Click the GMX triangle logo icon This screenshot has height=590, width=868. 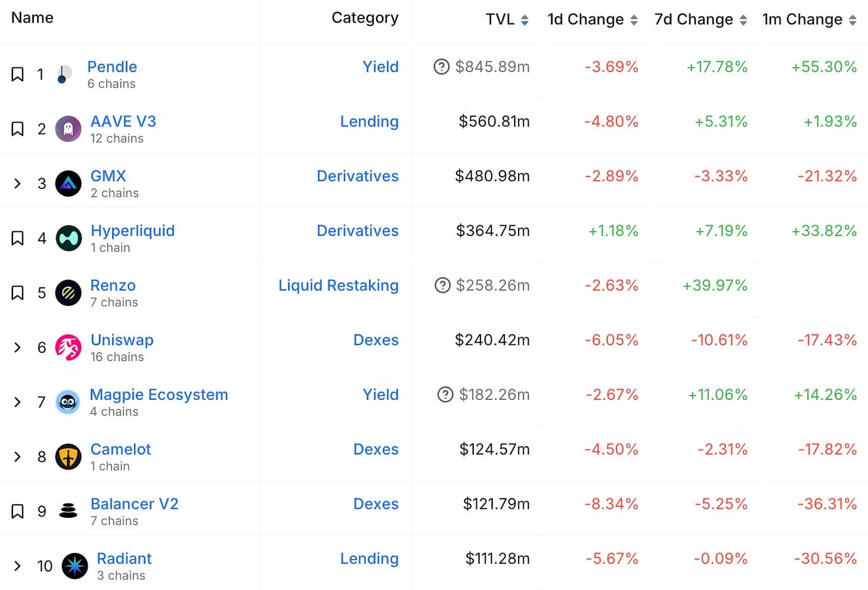point(68,184)
